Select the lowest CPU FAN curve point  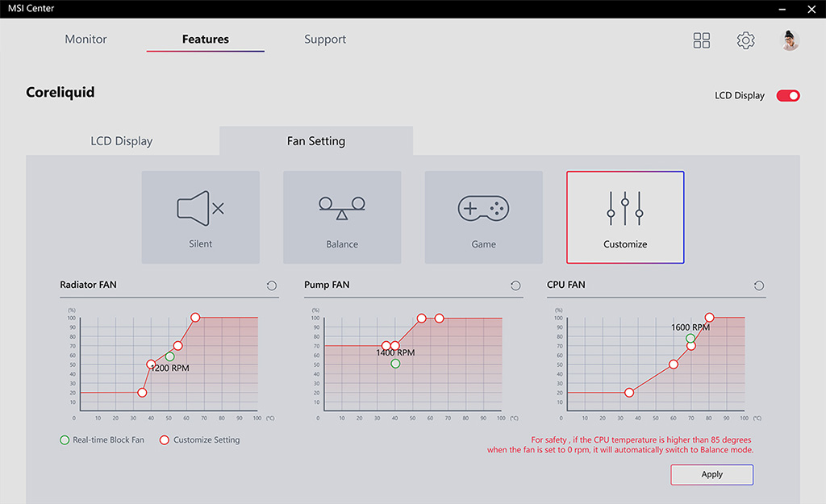click(x=629, y=393)
